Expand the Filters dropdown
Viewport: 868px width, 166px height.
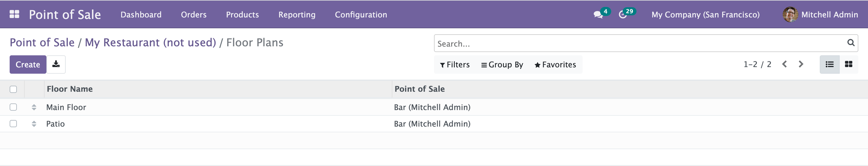pos(454,65)
